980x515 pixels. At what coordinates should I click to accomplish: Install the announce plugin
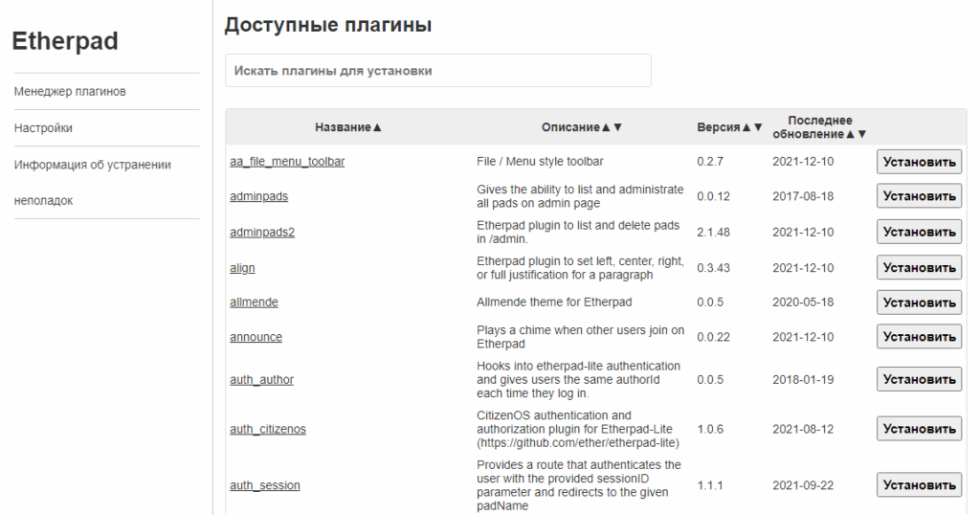pos(919,337)
